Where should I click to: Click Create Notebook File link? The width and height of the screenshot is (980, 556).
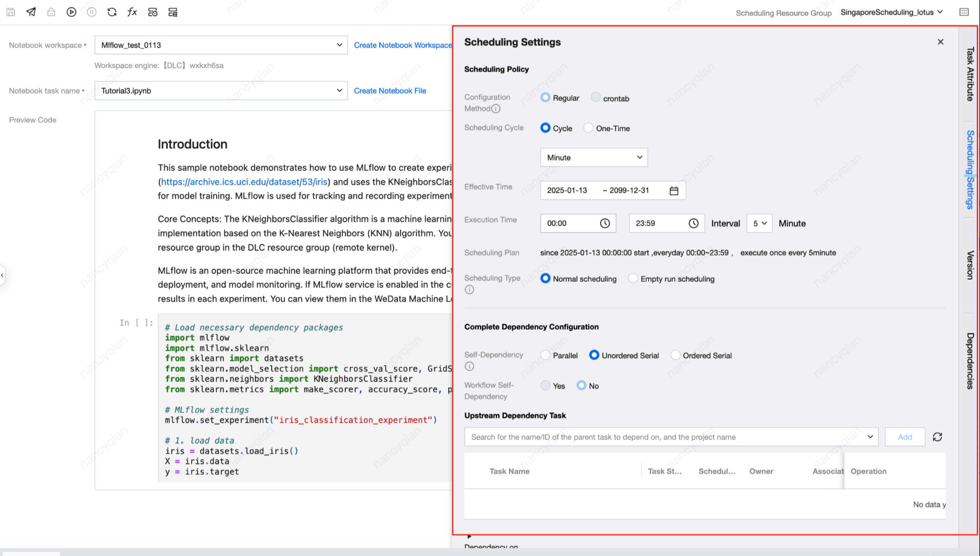[x=390, y=91]
